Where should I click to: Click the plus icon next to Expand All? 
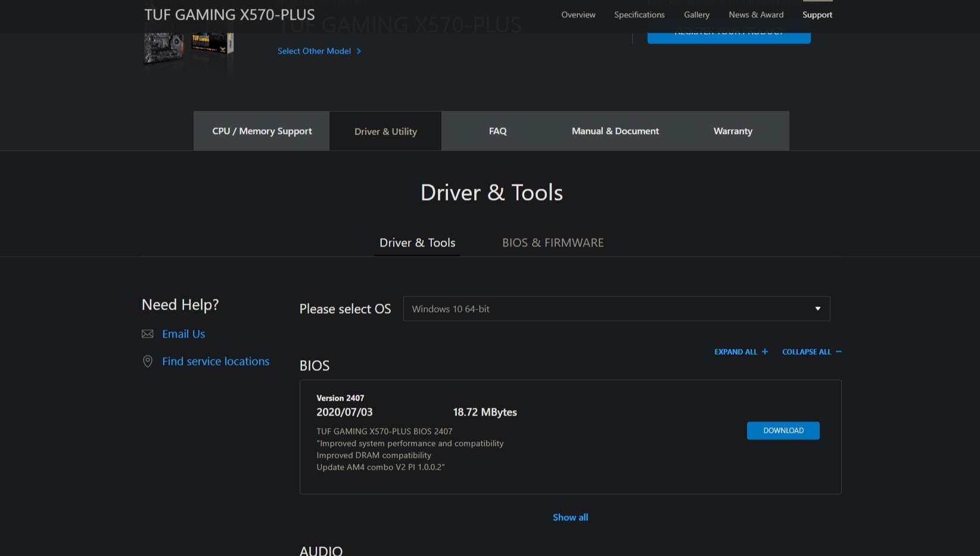[x=765, y=352]
